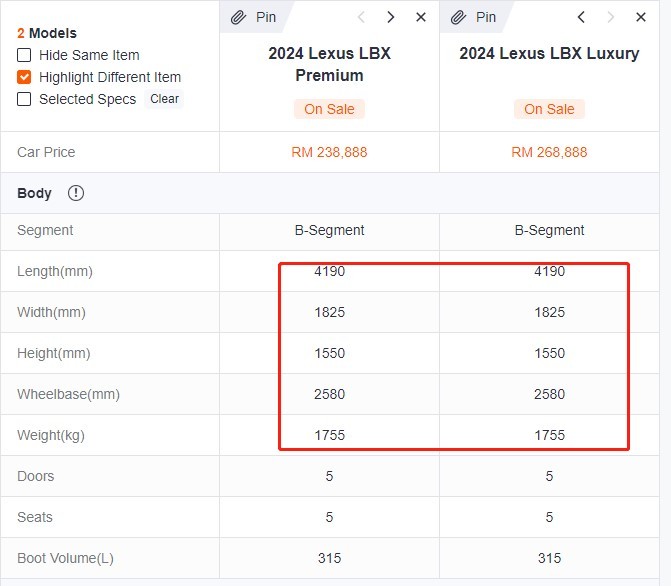Enable the Hide Same Item checkbox

pyautogui.click(x=24, y=55)
